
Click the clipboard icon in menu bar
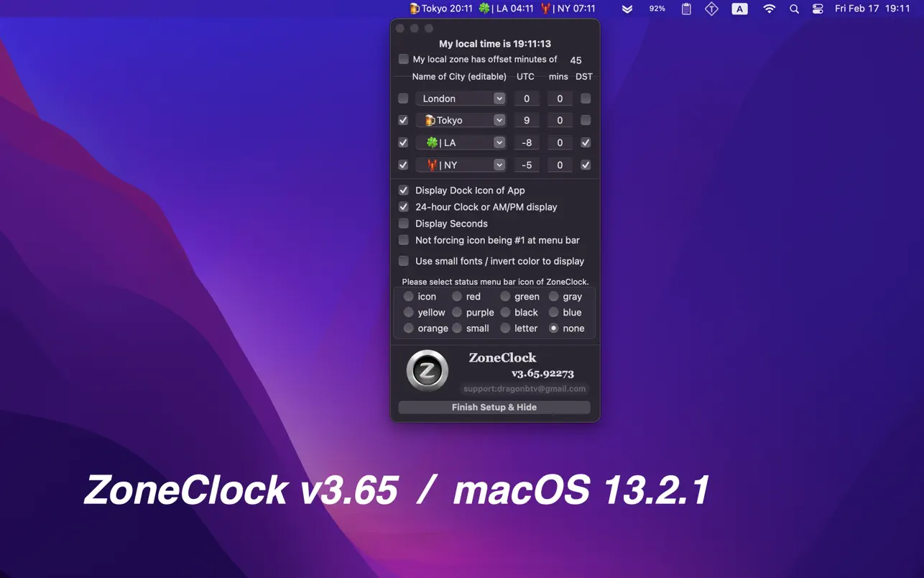pos(686,9)
